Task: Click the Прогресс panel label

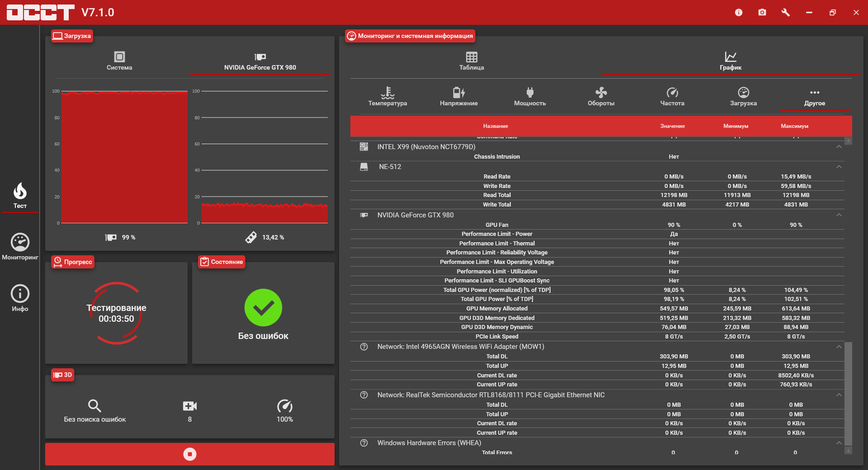Action: pos(73,262)
